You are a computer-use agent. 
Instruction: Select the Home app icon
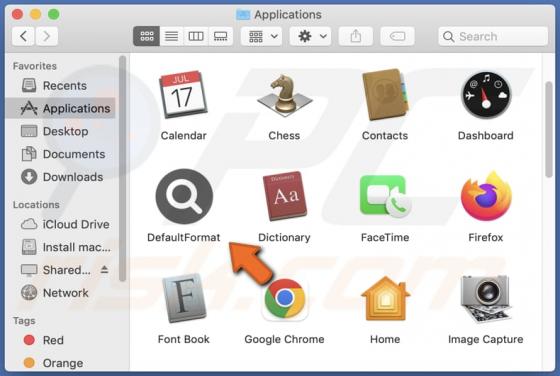pos(385,299)
